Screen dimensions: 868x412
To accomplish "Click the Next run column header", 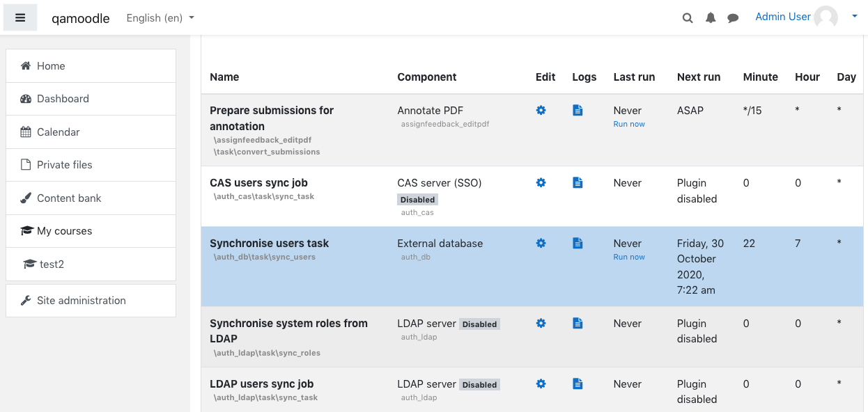I will (x=699, y=77).
